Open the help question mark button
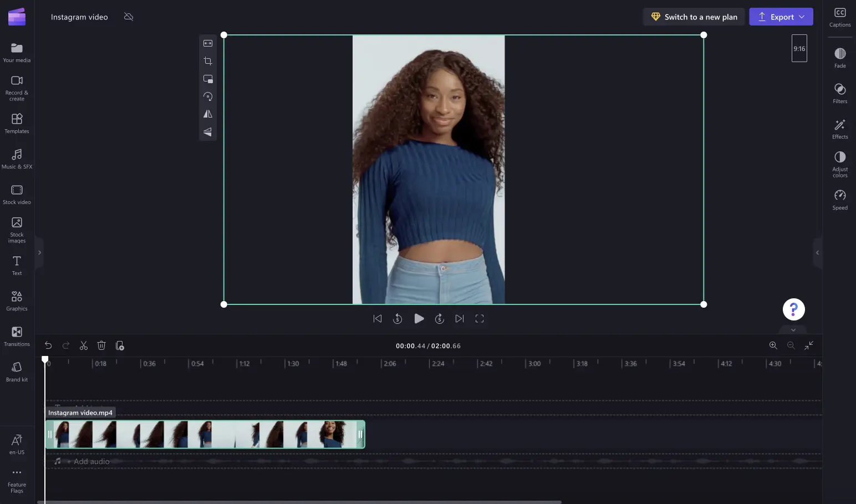This screenshot has width=856, height=504. [x=793, y=309]
